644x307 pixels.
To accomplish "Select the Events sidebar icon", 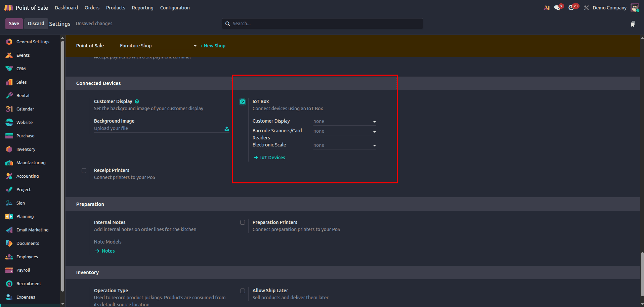I will pos(9,55).
